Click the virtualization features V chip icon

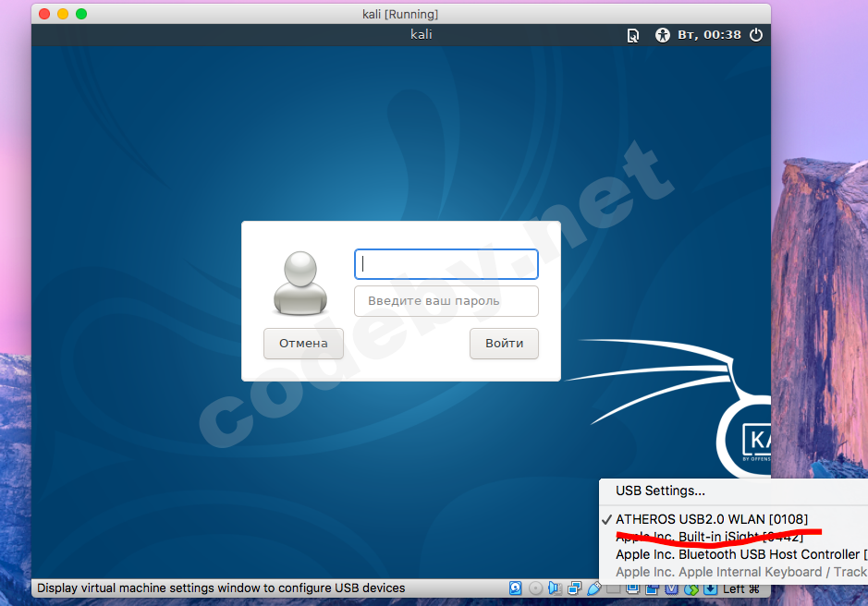(671, 588)
